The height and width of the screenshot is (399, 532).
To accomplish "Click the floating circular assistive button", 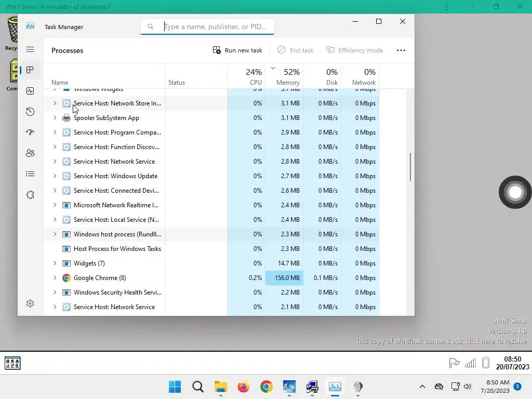I will 515,192.
